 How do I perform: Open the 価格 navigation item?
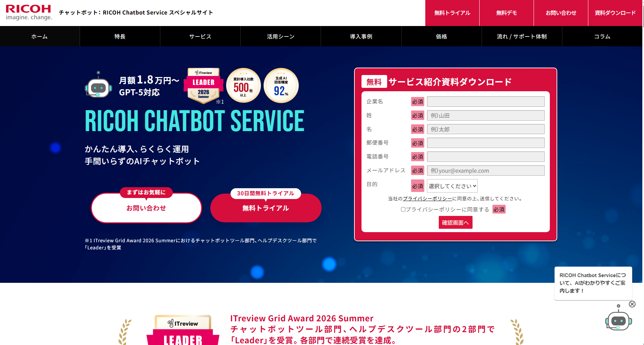pos(441,36)
